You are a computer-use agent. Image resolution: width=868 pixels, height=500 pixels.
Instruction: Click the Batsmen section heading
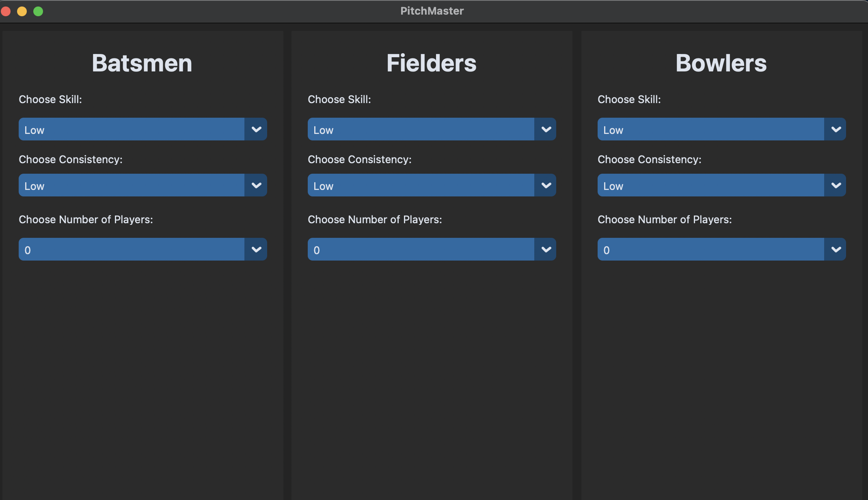(x=142, y=63)
